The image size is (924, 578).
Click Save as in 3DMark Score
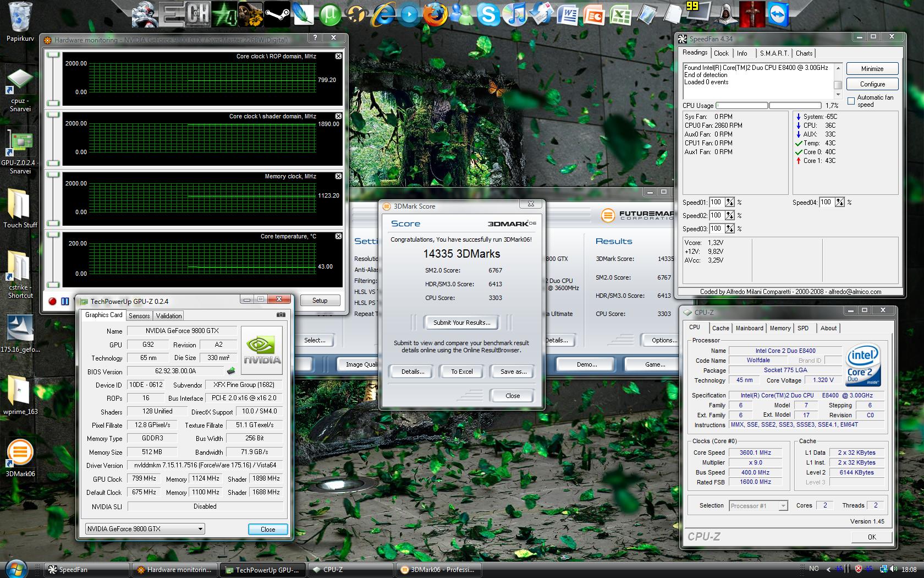(x=513, y=372)
